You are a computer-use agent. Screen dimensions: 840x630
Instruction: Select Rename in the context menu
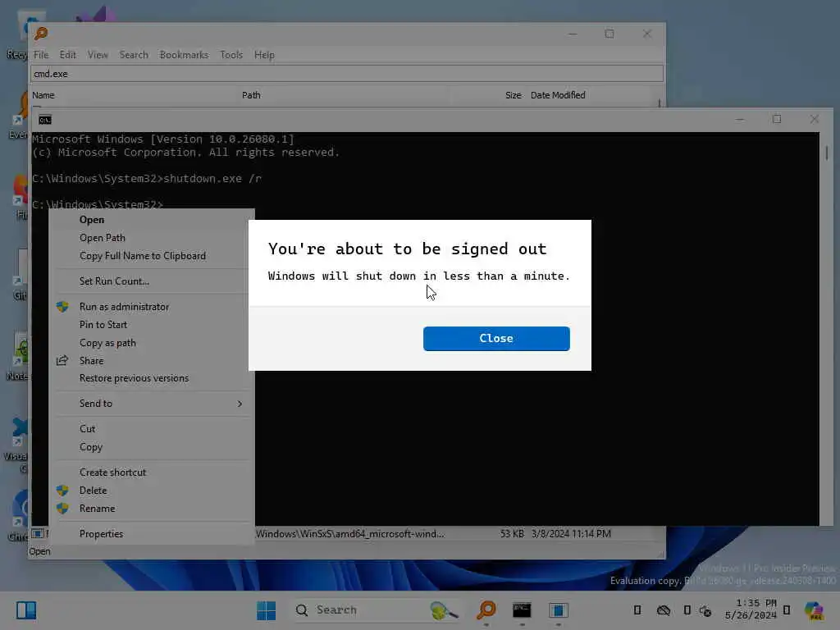pyautogui.click(x=97, y=509)
